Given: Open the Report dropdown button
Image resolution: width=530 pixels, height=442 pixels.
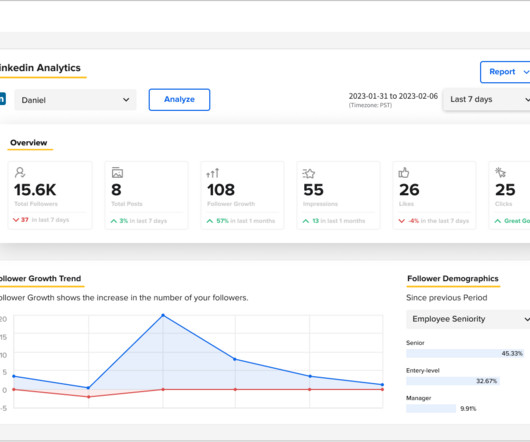Looking at the screenshot, I should pyautogui.click(x=505, y=72).
